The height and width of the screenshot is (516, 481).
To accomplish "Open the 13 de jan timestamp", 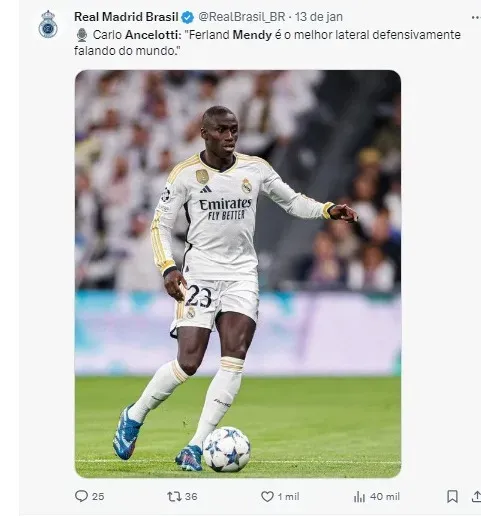I will (x=319, y=17).
